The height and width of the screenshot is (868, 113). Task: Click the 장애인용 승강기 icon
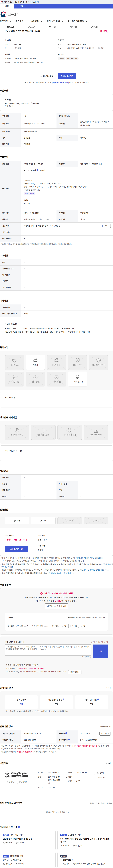pyautogui.click(x=43, y=432)
